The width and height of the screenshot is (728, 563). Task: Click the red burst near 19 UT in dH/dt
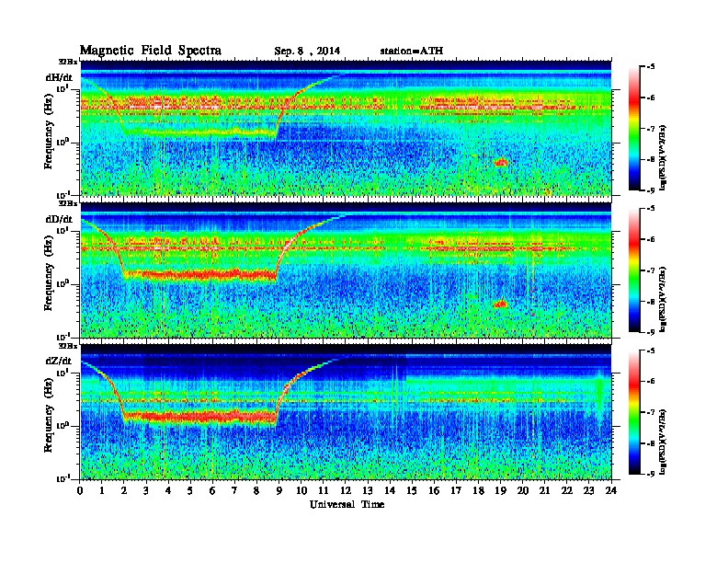(501, 162)
